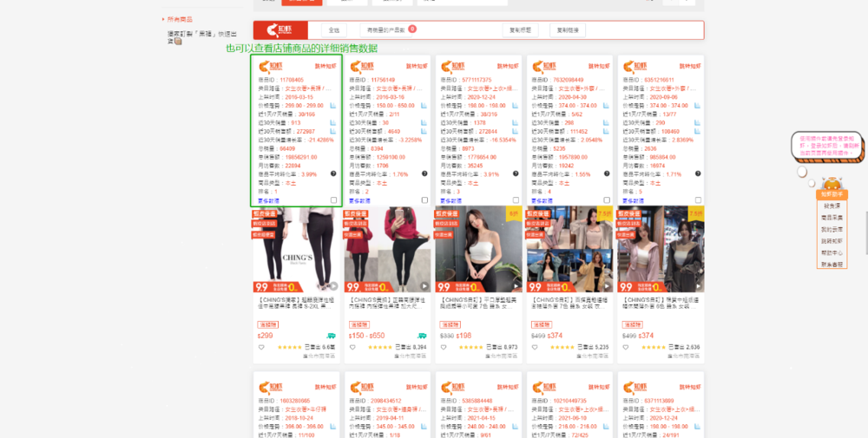
Task: Click conversion-rate help icon on rank 1 card
Action: 333,173
